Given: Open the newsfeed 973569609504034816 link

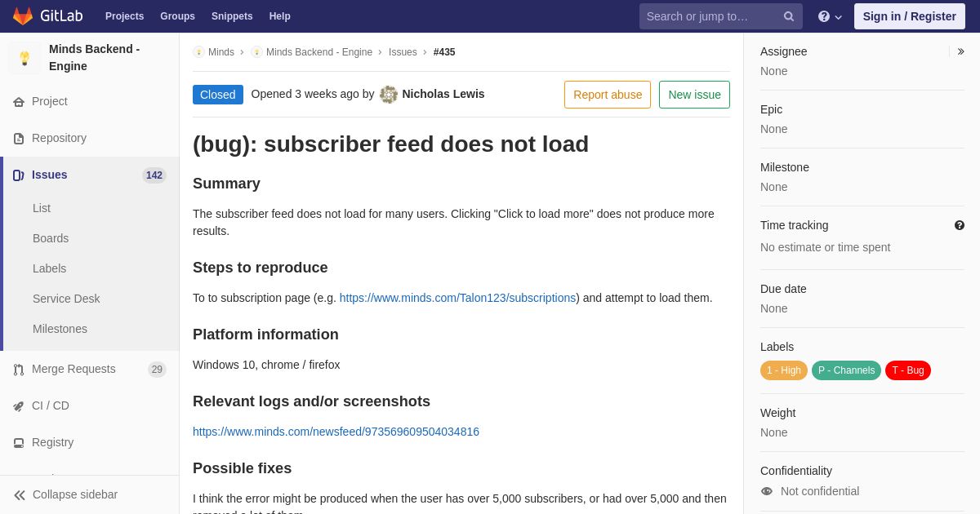Looking at the screenshot, I should pos(336,432).
